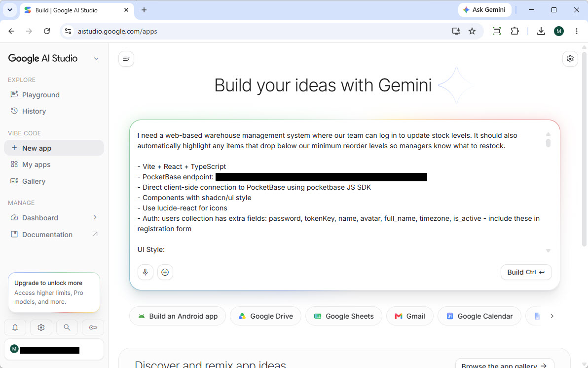This screenshot has width=588, height=368.
Task: Click the plus circle attach icon
Action: (x=165, y=272)
